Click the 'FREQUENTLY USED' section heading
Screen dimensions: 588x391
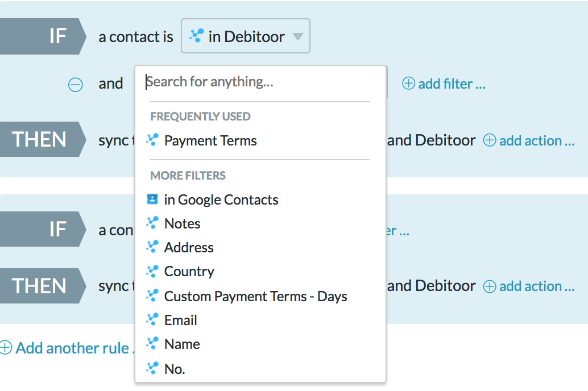pyautogui.click(x=200, y=117)
